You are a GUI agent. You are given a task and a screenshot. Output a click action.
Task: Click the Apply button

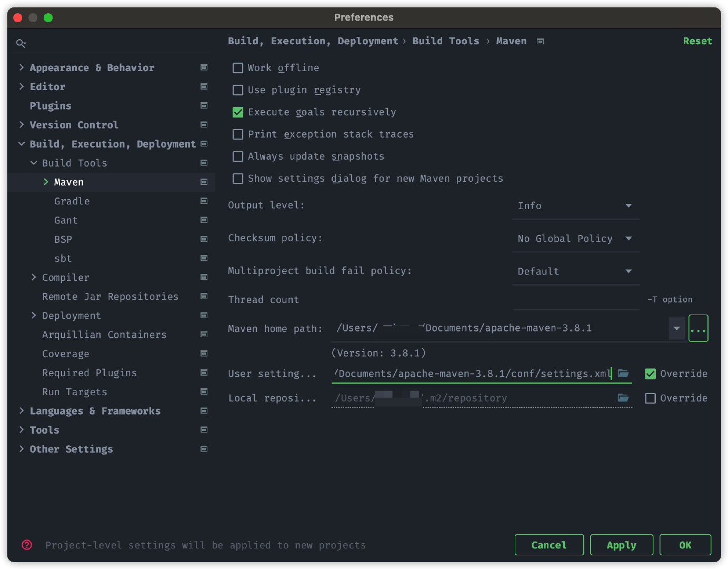[621, 545]
